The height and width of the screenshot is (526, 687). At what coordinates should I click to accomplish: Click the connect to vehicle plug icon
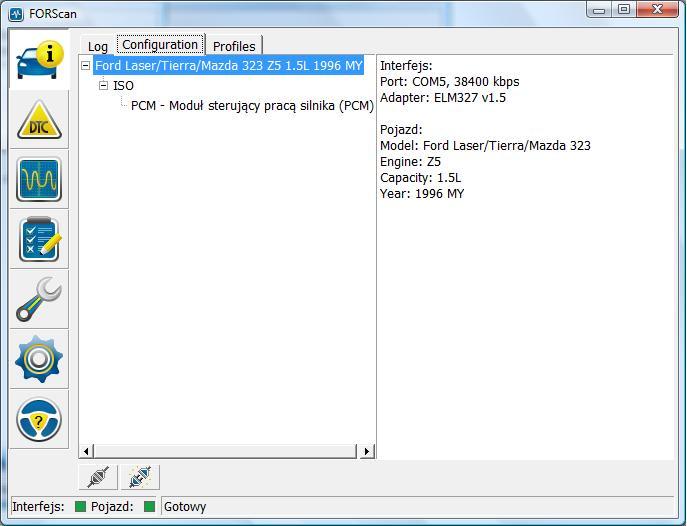coord(98,477)
